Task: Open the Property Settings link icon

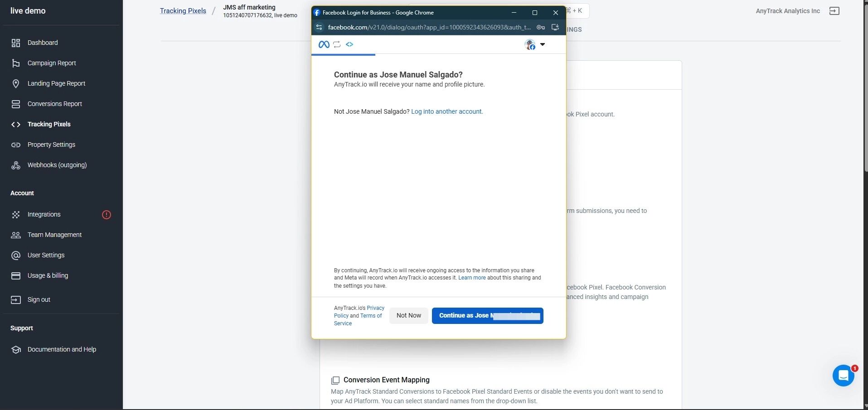Action: click(x=16, y=145)
